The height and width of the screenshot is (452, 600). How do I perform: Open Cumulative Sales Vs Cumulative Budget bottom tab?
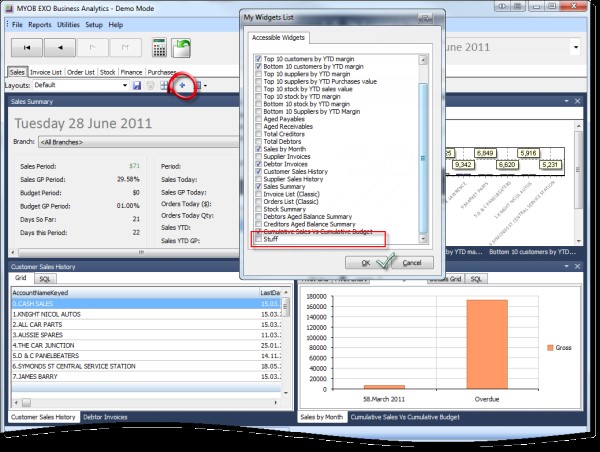[x=405, y=417]
